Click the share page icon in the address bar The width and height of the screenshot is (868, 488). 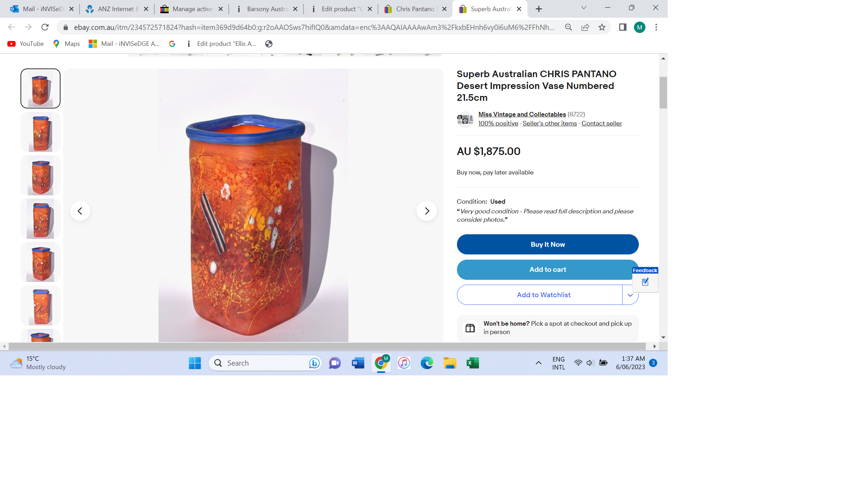(x=585, y=27)
